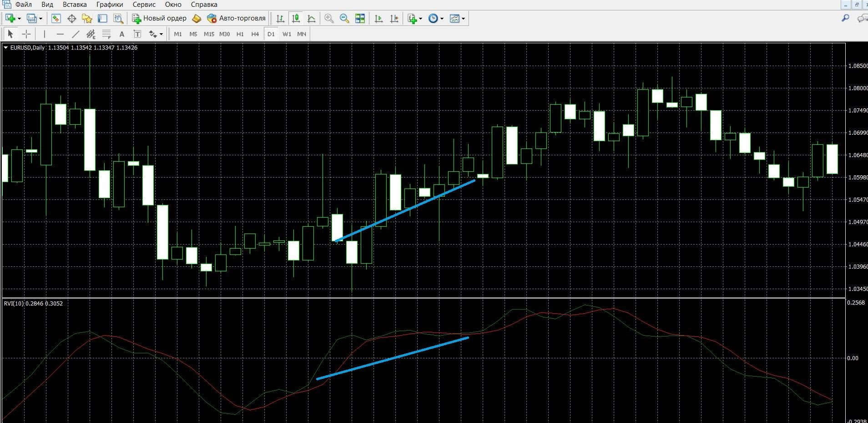Screen dimensions: 868x423
Task: Click the New Chart icon
Action: [x=10, y=19]
